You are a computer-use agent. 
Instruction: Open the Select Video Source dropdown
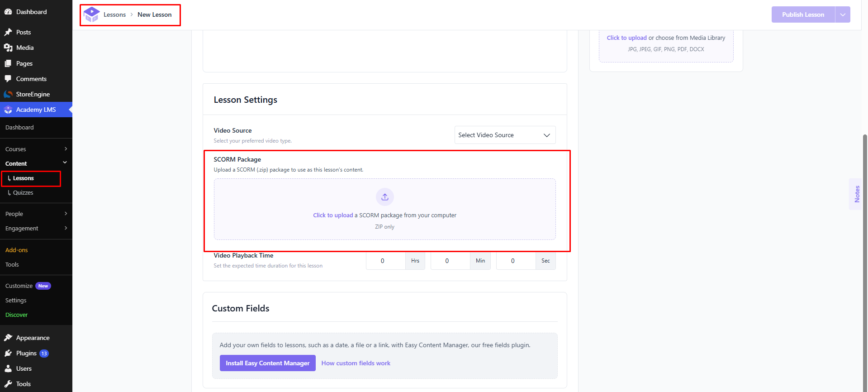[505, 135]
